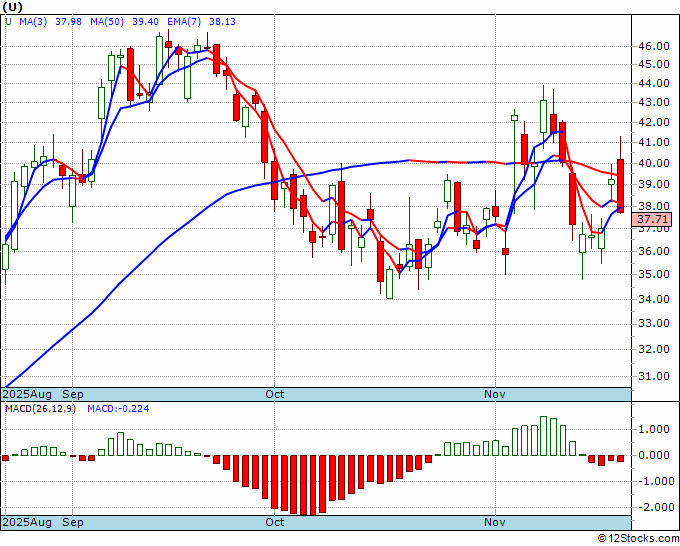680x546 pixels.
Task: Click the 34.00 price axis label
Action: click(x=654, y=299)
